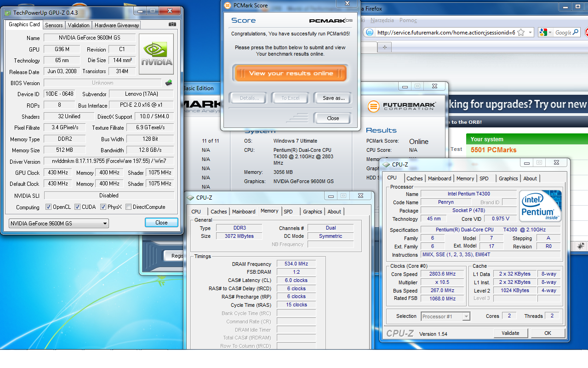Click the To Excel button in the PCMark dialog
Screen dimensions: 588x368
(291, 98)
